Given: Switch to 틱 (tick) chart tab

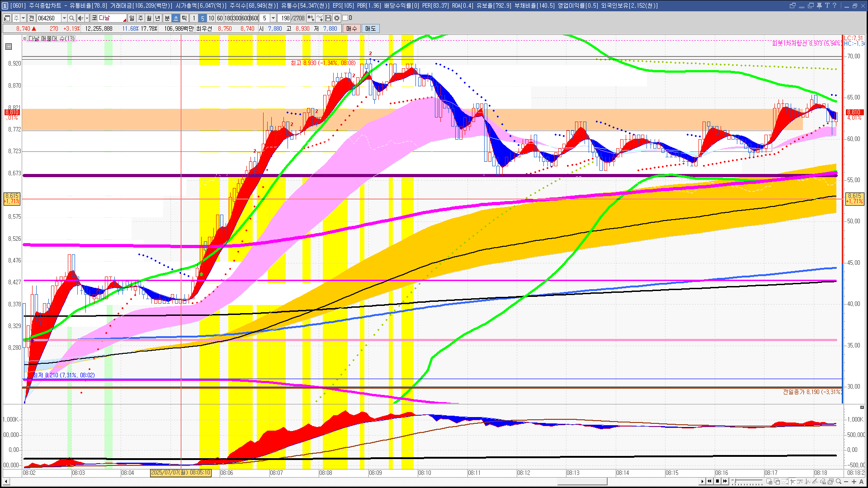Looking at the screenshot, I should pos(184,18).
